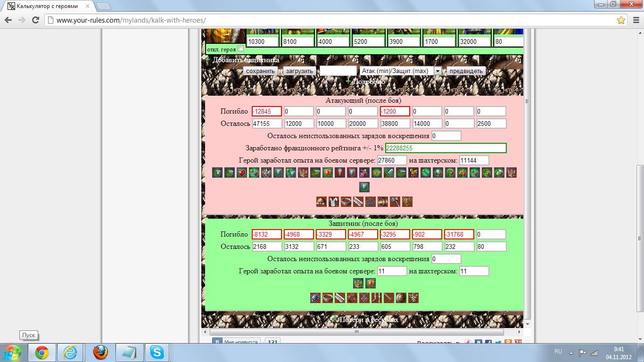644x362 pixels.
Task: Click the attacker's scroll artifact icon
Action: 358,202
